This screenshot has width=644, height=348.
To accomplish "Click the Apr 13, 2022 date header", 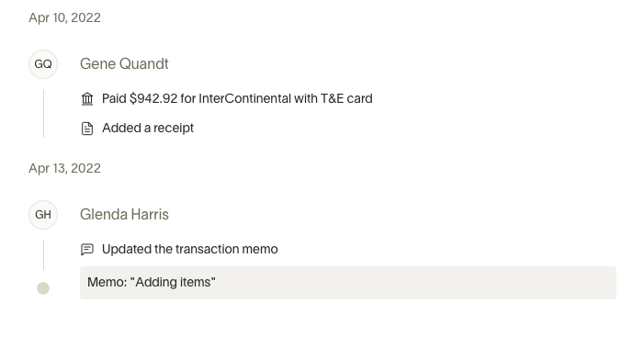I will point(64,168).
